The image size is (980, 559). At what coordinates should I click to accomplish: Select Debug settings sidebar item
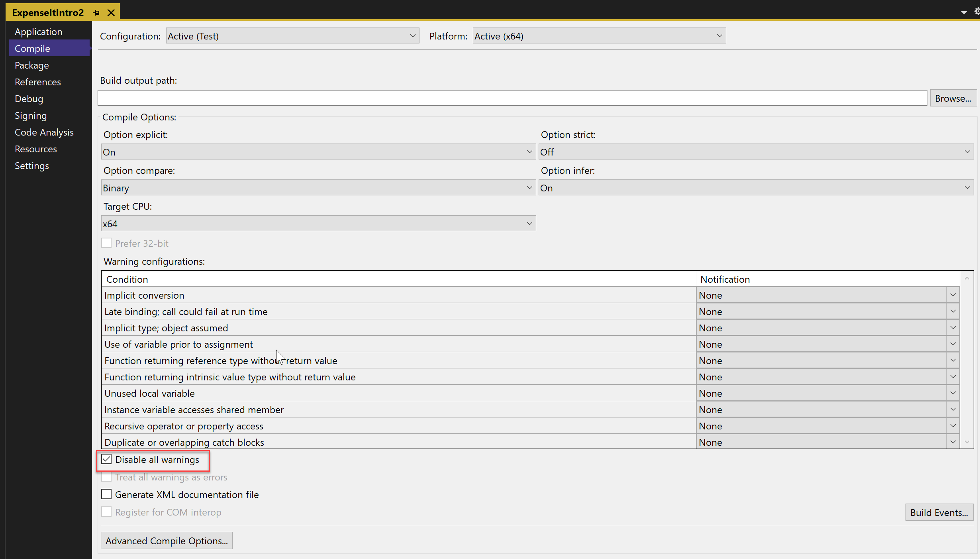(x=29, y=98)
